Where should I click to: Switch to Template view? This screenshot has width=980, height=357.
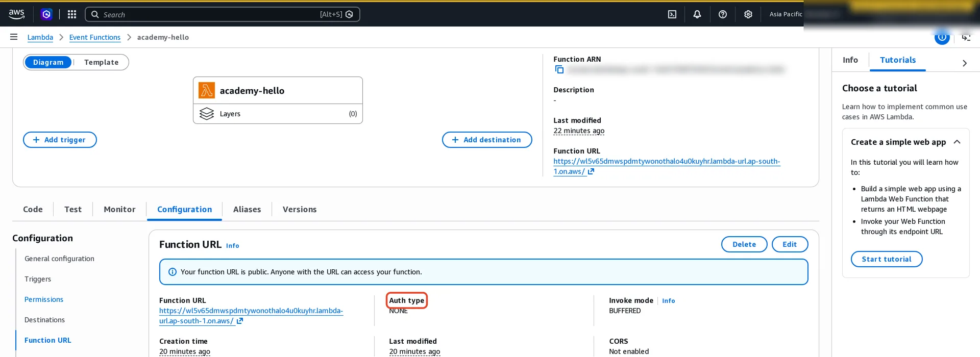coord(101,62)
